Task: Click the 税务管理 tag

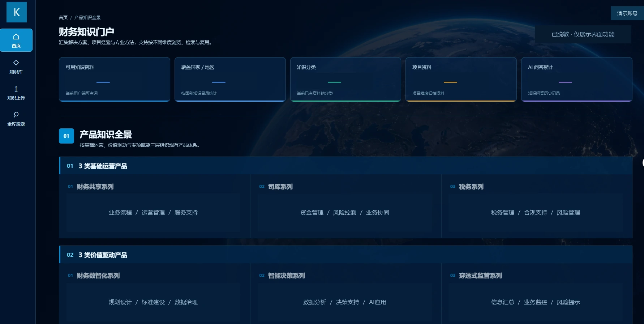Action: pyautogui.click(x=503, y=213)
